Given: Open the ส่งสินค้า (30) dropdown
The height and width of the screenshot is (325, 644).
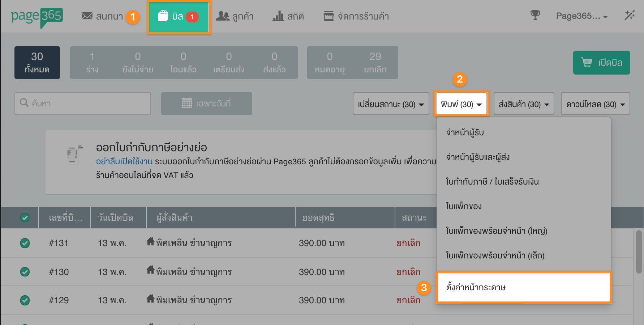Looking at the screenshot, I should pos(524,104).
